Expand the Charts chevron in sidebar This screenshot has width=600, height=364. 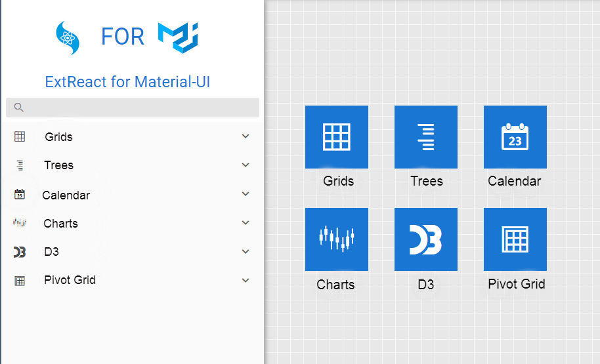click(x=246, y=222)
